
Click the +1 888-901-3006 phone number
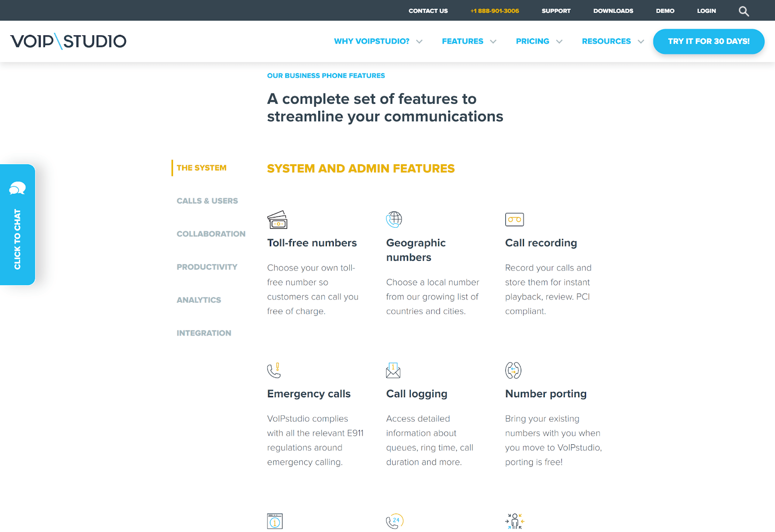[495, 11]
